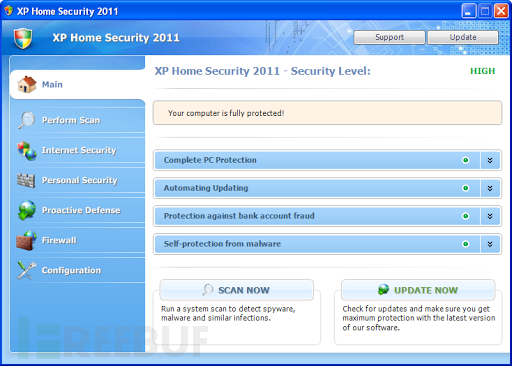Open the Perform Scan section

click(x=77, y=120)
